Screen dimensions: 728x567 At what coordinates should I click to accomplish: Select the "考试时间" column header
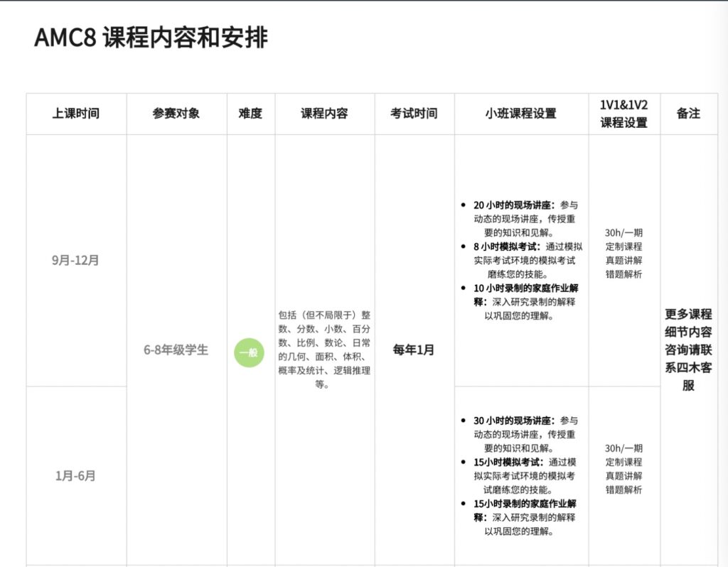click(x=414, y=114)
